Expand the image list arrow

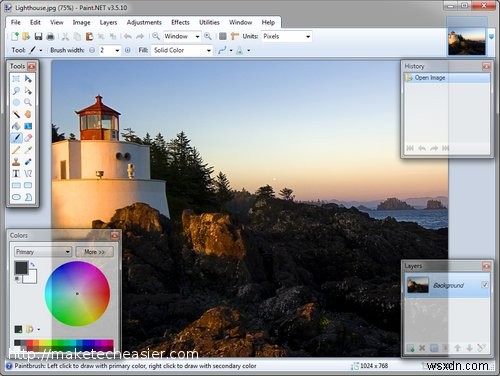coord(491,37)
